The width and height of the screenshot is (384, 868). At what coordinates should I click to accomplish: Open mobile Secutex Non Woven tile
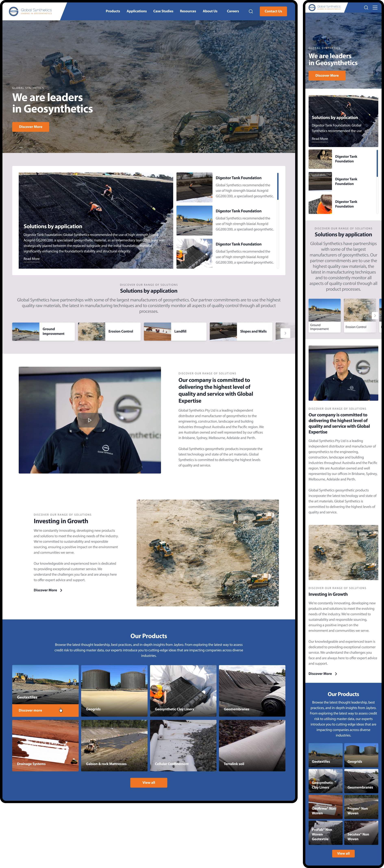click(361, 833)
